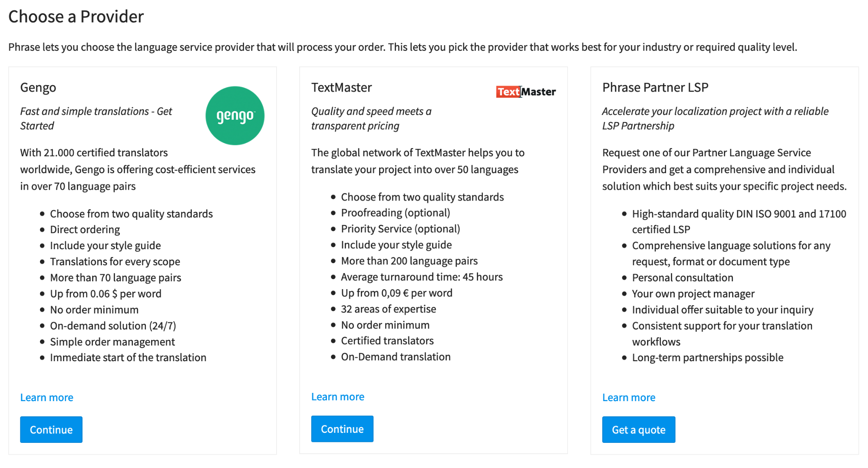Image resolution: width=868 pixels, height=468 pixels.
Task: Click 'Proofreading (optional)' bullet item
Action: [x=395, y=212]
